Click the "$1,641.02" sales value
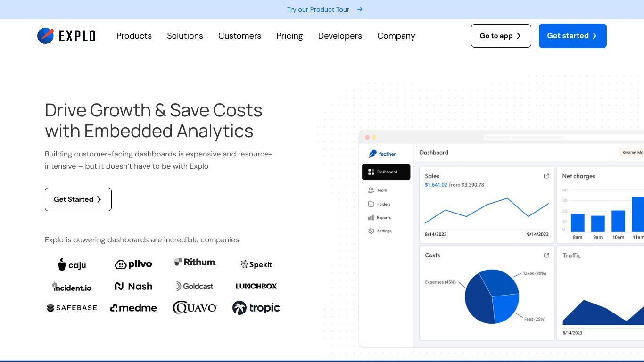The image size is (644, 362). tap(436, 185)
